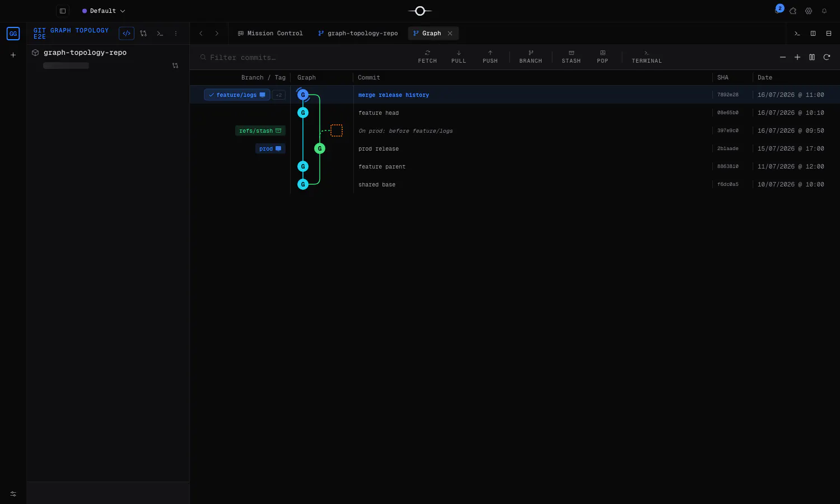Open the Default workspace dropdown

(104, 11)
